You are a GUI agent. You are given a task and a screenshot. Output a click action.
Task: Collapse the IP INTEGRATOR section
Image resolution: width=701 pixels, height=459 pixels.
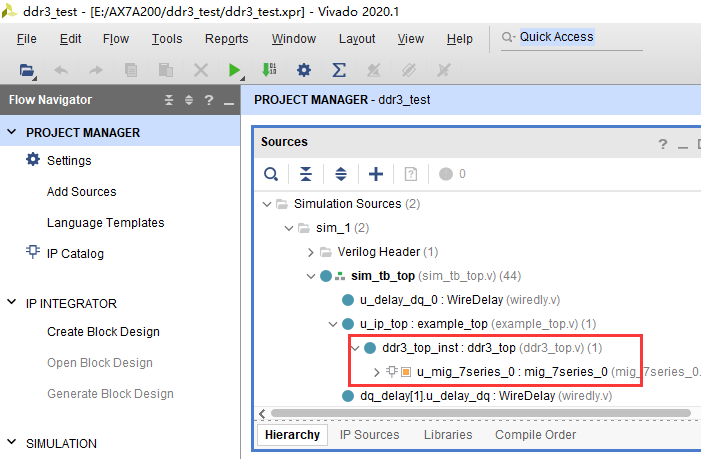pyautogui.click(x=12, y=302)
